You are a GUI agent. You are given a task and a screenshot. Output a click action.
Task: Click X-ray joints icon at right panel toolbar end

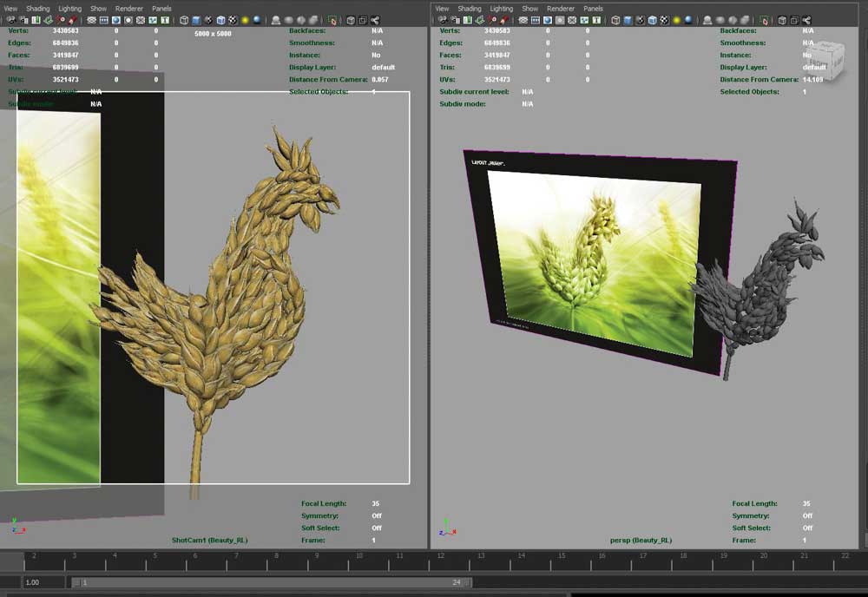pyautogui.click(x=808, y=20)
